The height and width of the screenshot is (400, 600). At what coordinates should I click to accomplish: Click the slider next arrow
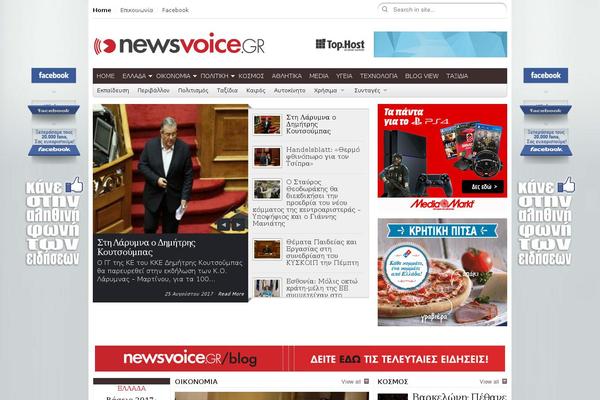[238, 225]
